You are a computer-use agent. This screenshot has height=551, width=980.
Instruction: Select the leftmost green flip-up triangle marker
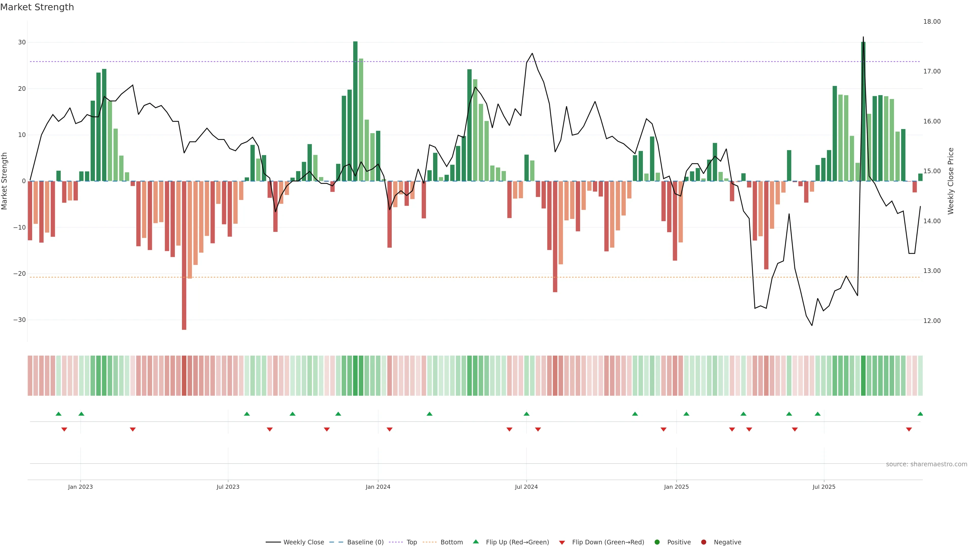point(58,414)
